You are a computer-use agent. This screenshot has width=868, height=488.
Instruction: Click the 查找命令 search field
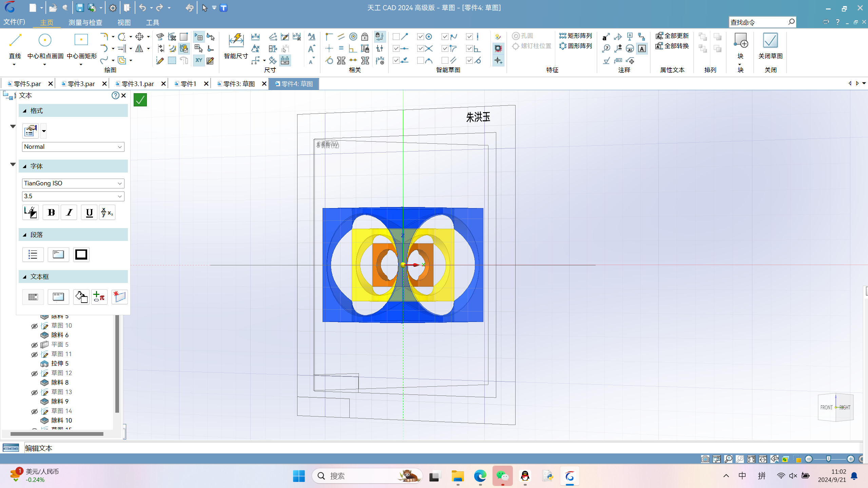tap(758, 22)
